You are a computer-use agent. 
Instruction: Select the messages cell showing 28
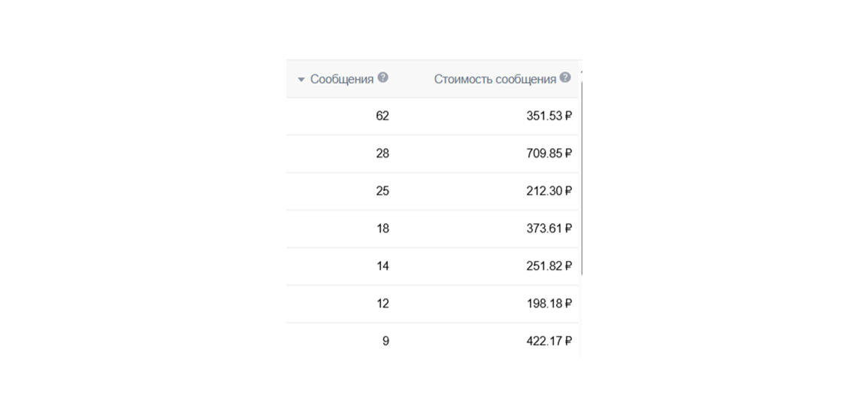pyautogui.click(x=383, y=153)
